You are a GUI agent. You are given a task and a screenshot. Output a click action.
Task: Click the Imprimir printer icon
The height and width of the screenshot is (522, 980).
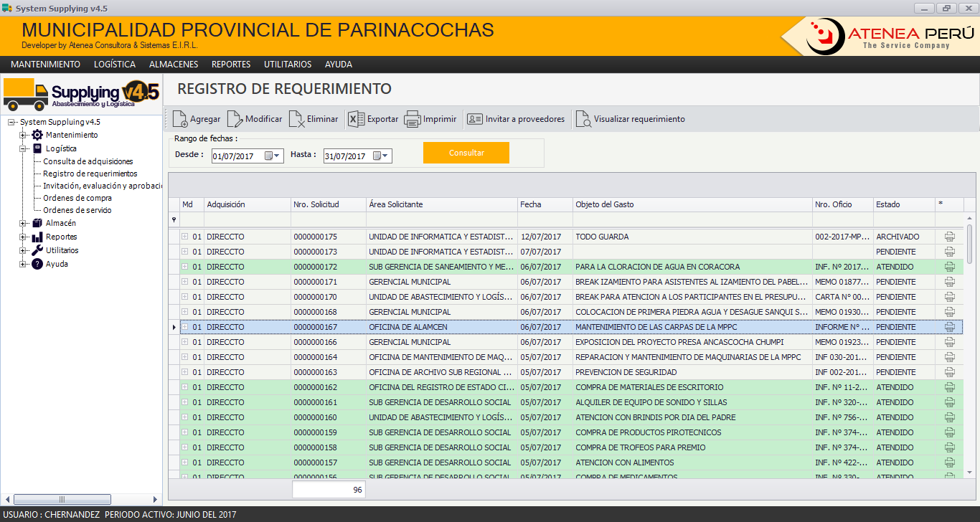pyautogui.click(x=412, y=119)
